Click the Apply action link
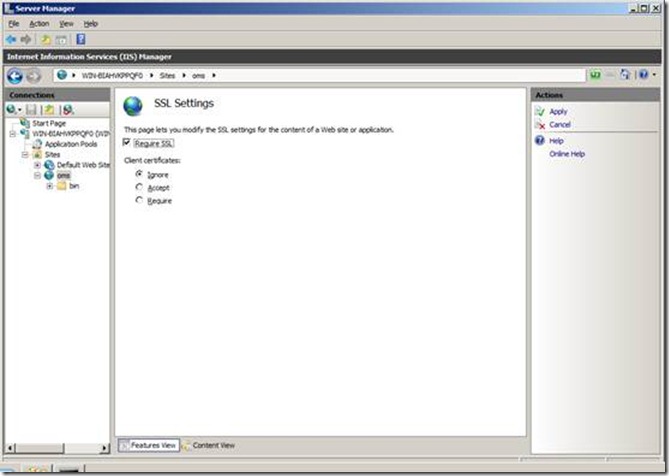This screenshot has width=669, height=476. point(558,111)
